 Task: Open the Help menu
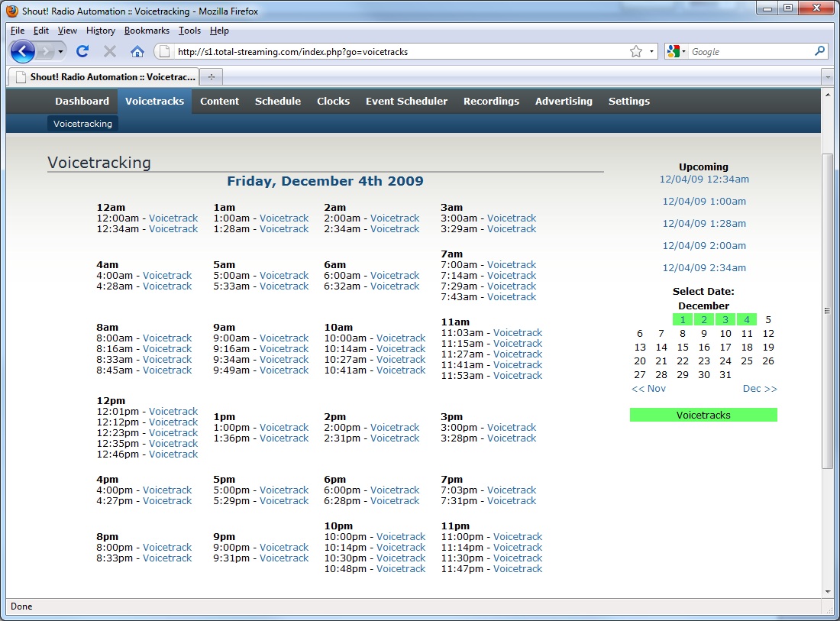(x=219, y=31)
